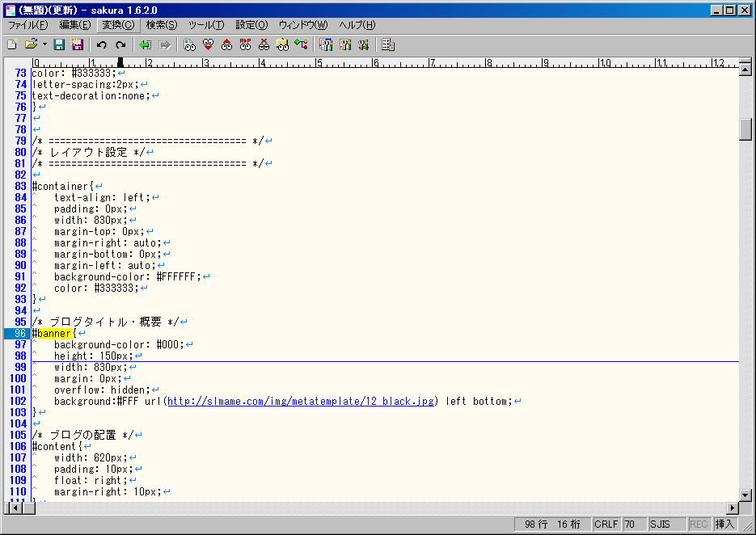The width and height of the screenshot is (756, 535).
Task: Click the last toolbar list icon
Action: point(387,44)
